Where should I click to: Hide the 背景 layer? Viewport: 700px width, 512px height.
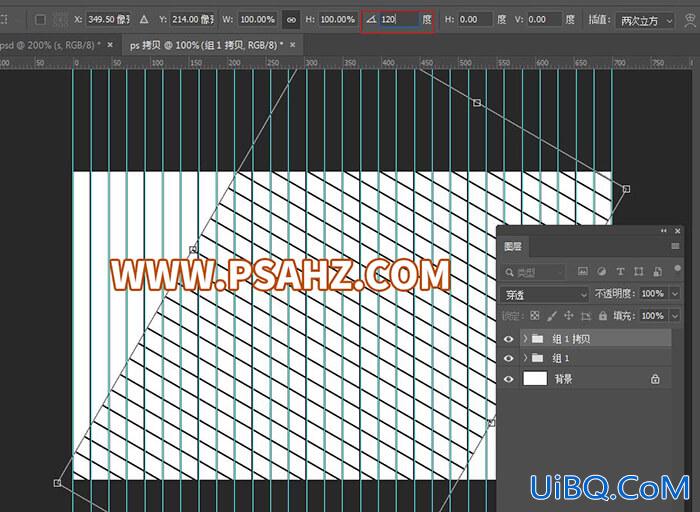click(x=508, y=379)
